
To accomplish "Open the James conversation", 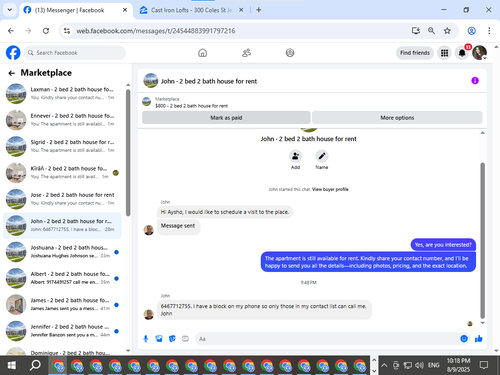I will (62, 304).
